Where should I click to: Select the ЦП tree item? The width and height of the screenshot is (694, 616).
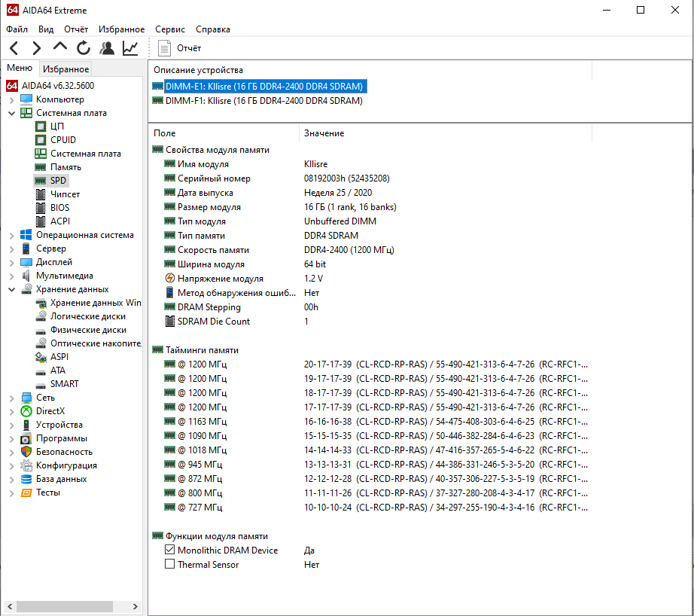[x=57, y=127]
